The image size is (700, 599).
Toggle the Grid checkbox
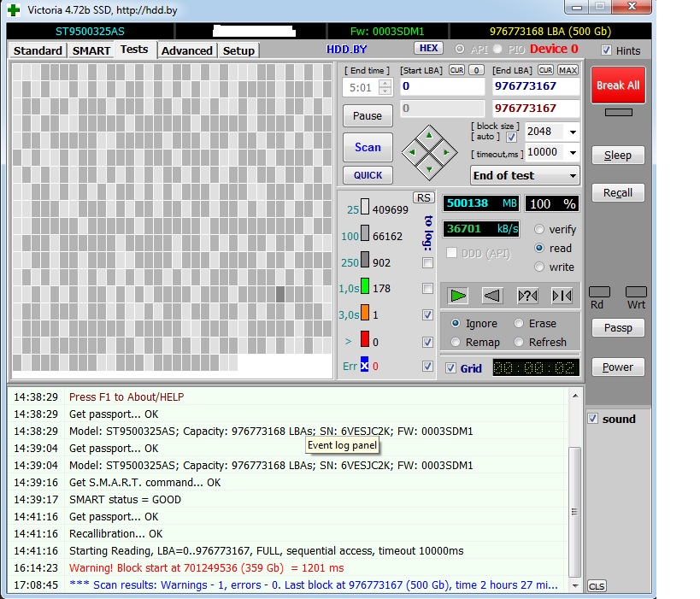pyautogui.click(x=450, y=367)
